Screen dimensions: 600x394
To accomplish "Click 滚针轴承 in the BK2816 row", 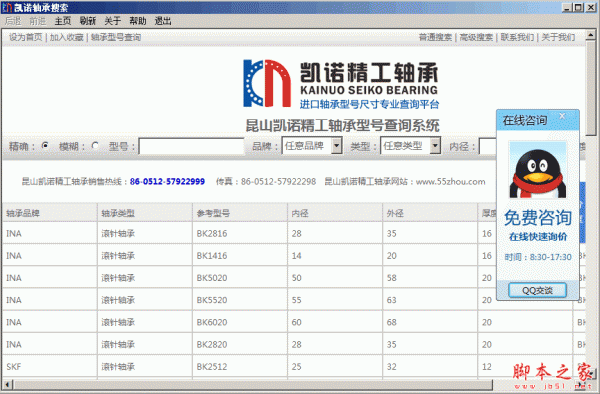I will pos(118,233).
